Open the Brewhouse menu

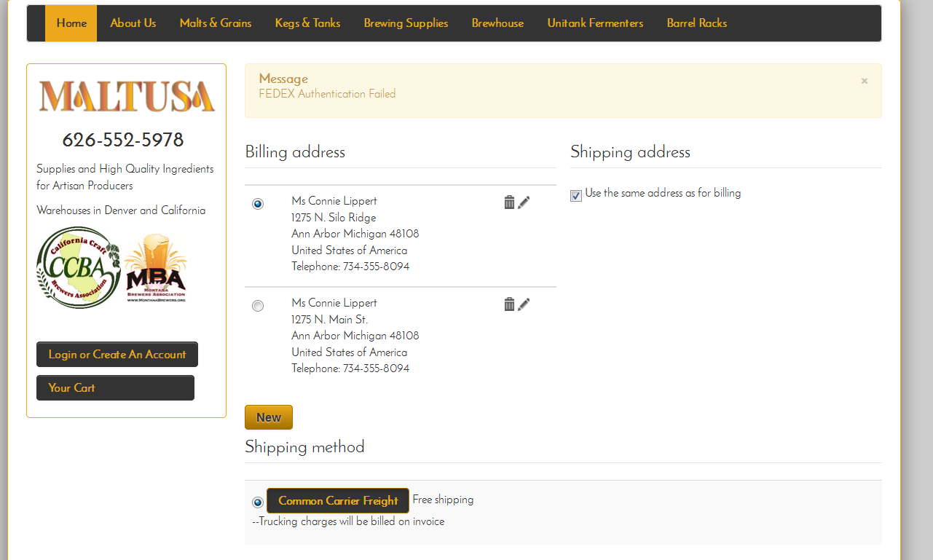(498, 23)
